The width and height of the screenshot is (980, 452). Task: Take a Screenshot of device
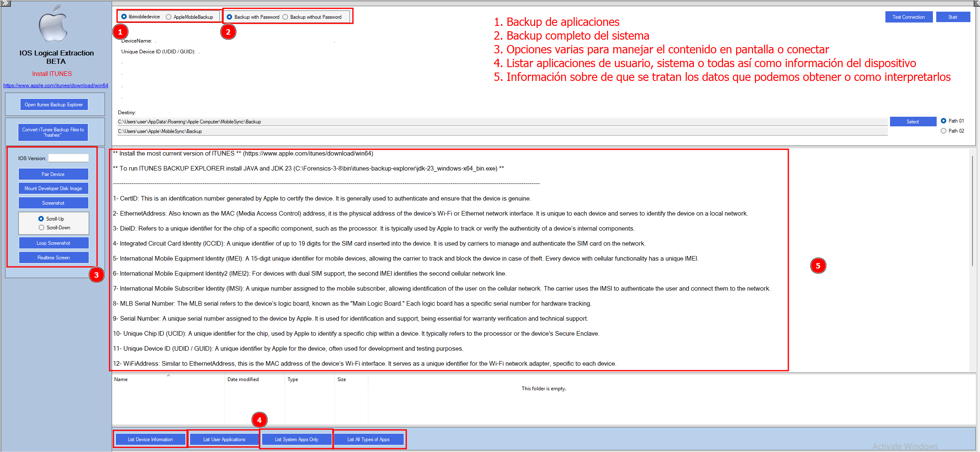tap(53, 203)
